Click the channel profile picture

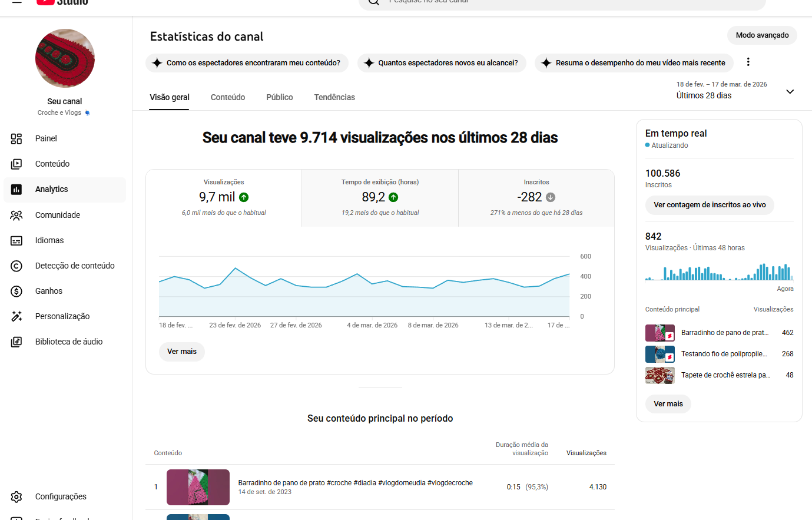[65, 58]
